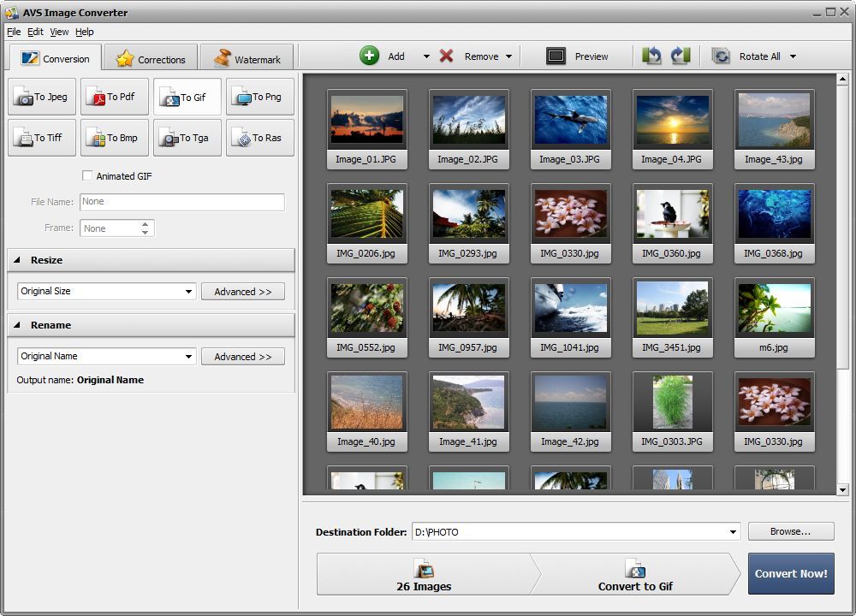Viewport: 856px width, 616px height.
Task: Open the Watermark tab
Action: click(x=247, y=58)
